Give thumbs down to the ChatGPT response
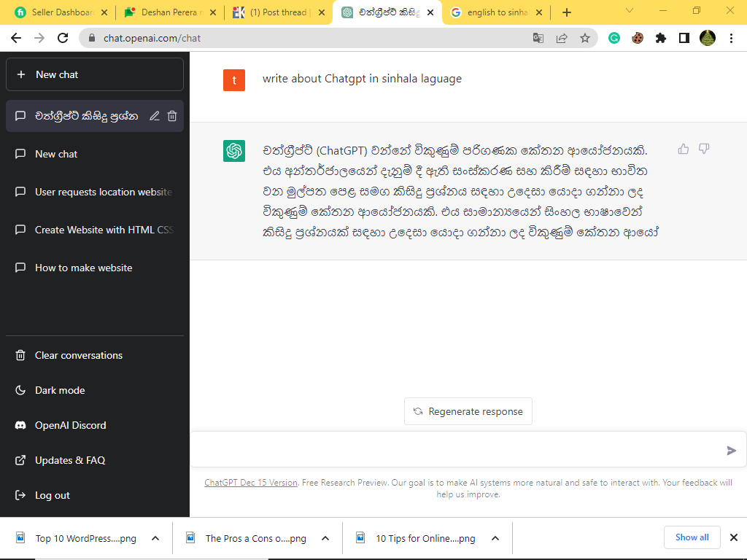 click(x=704, y=149)
